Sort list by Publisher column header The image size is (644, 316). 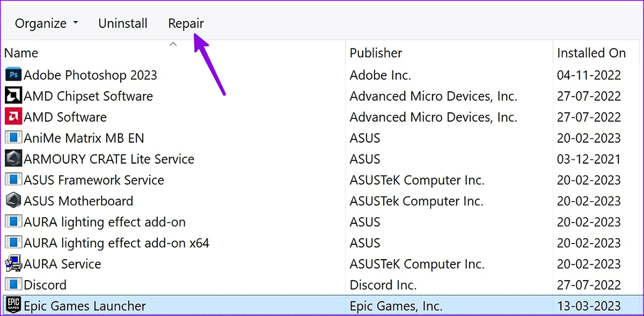376,53
